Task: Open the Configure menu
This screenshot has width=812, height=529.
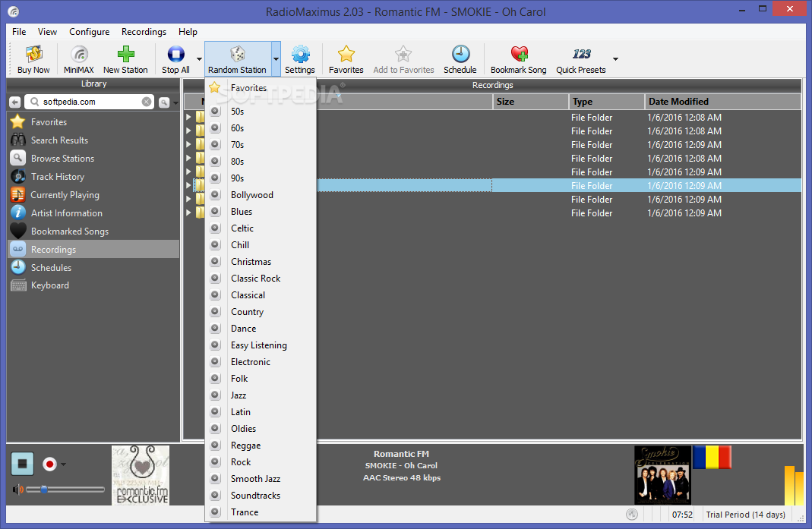Action: (x=89, y=32)
